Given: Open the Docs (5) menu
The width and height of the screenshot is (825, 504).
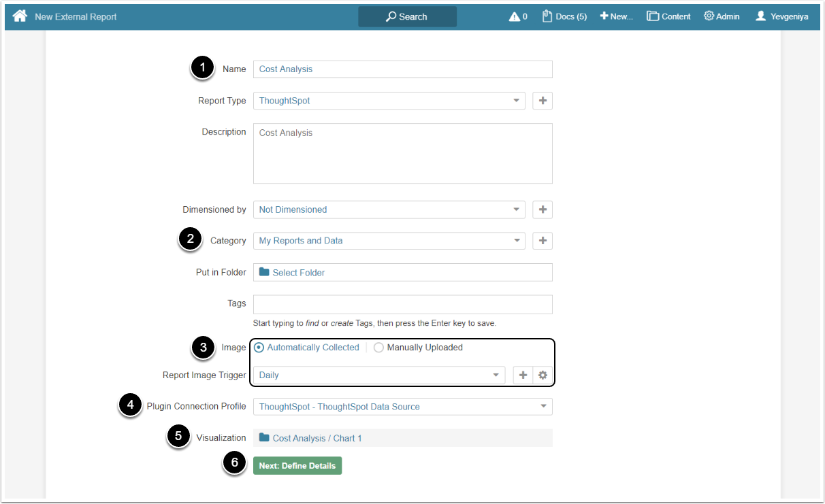Looking at the screenshot, I should point(564,16).
